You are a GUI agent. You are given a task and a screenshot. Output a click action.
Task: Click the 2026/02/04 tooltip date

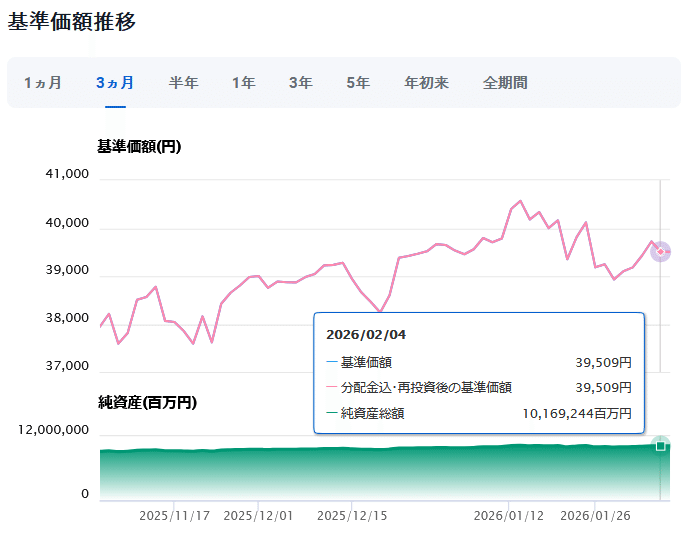[366, 334]
